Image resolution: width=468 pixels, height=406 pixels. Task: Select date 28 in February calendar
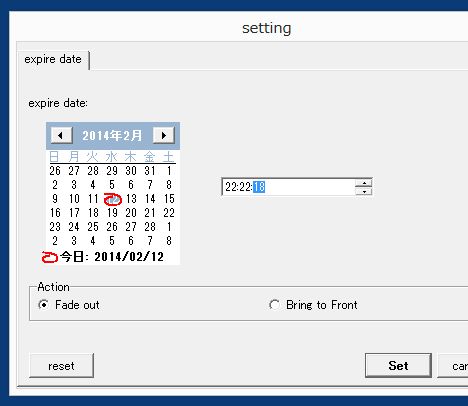coord(150,227)
